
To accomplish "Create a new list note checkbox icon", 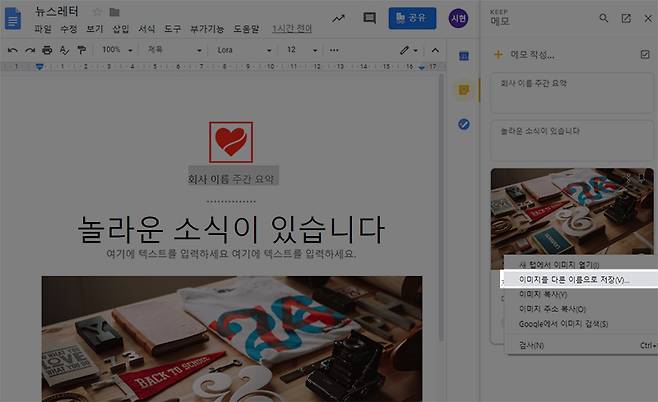I will click(645, 54).
